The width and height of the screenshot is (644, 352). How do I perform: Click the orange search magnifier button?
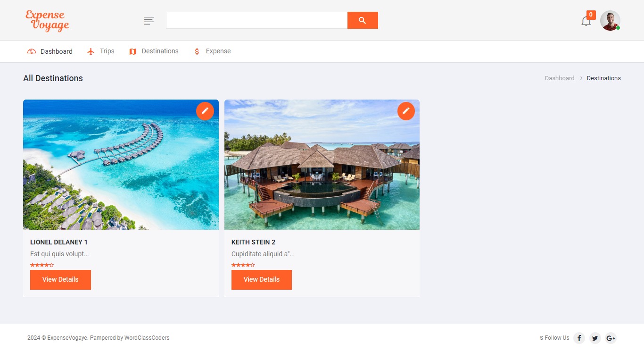[363, 20]
